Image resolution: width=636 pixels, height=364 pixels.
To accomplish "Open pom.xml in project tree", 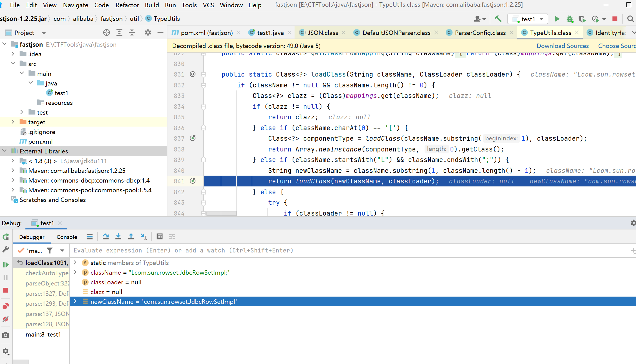I will coord(40,141).
